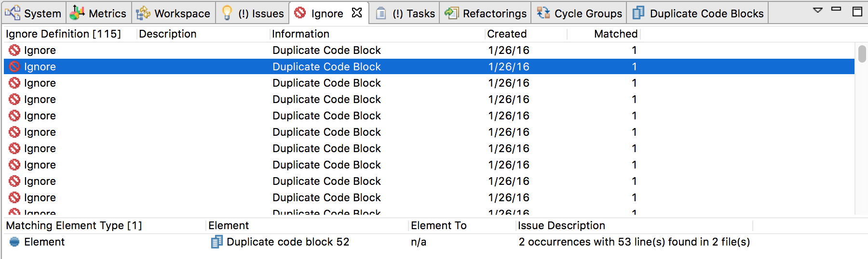Screen dimensions: 868x259
Task: Click the Metrics bar-chart icon
Action: (x=77, y=13)
